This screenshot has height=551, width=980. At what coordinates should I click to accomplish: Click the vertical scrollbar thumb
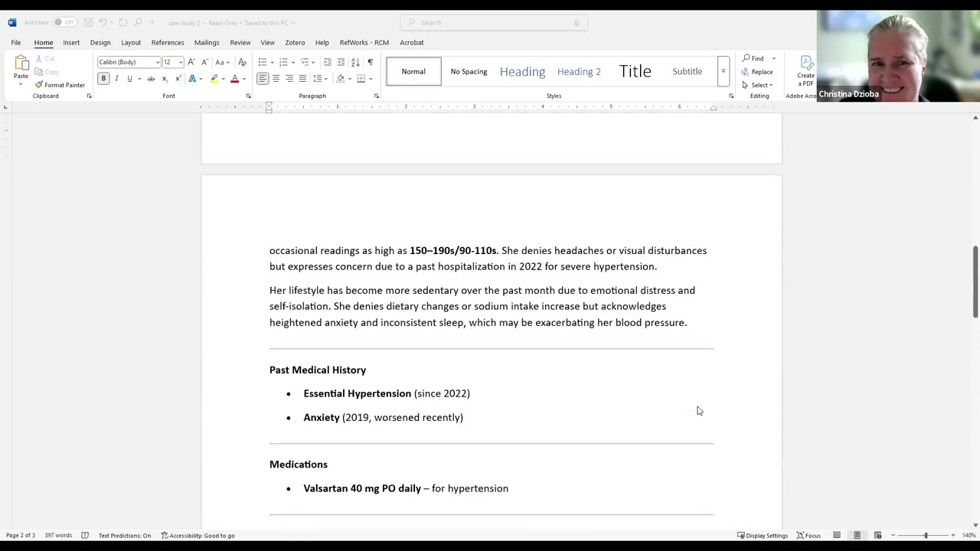975,281
